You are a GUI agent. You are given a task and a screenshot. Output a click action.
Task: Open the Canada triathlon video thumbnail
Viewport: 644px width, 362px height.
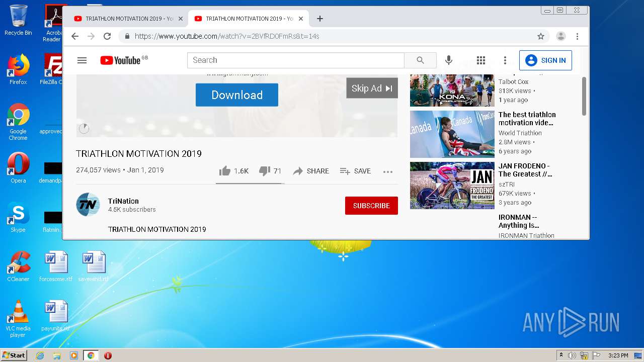click(x=452, y=134)
